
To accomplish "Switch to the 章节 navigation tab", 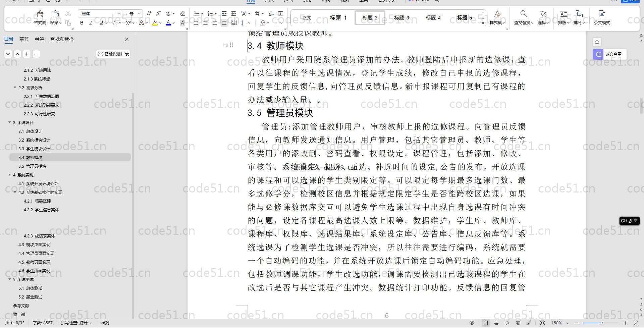I will point(24,39).
